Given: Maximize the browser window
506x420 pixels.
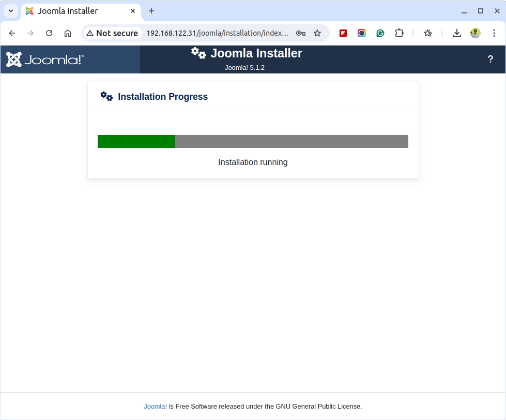Looking at the screenshot, I should tap(481, 11).
